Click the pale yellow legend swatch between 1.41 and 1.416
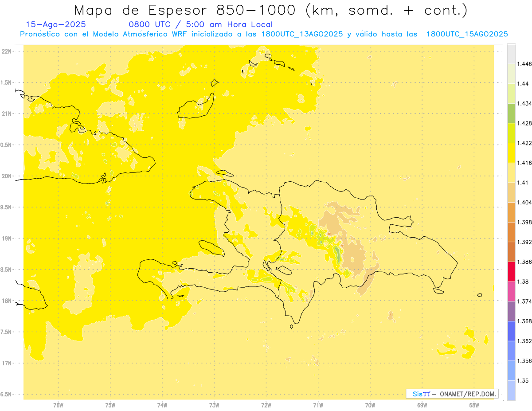Viewport: 532px width, 411px height. tap(511, 172)
